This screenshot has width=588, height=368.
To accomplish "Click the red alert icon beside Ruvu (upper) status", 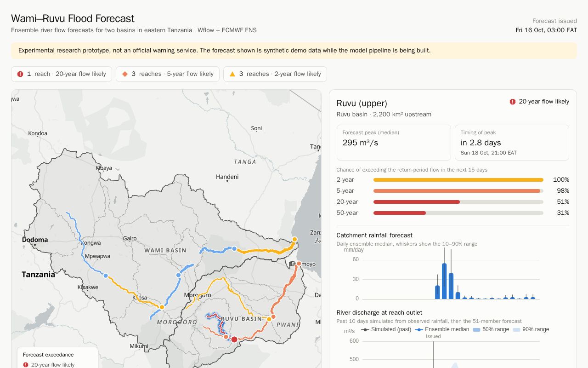I will pyautogui.click(x=513, y=102).
